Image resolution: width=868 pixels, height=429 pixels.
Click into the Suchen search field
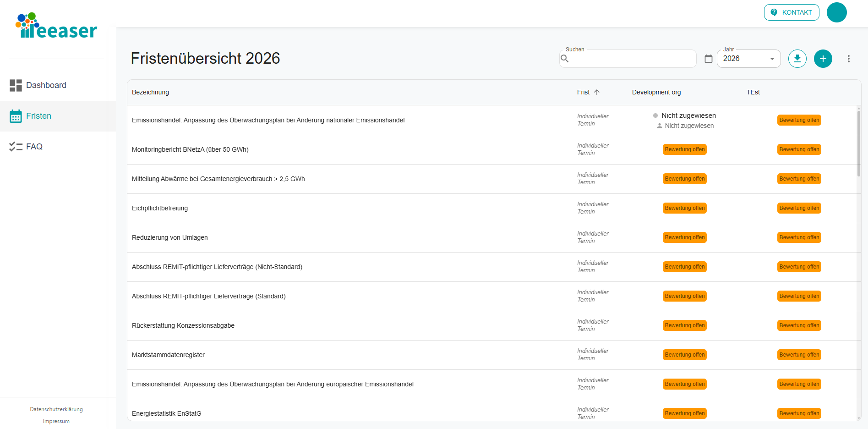[x=632, y=59]
